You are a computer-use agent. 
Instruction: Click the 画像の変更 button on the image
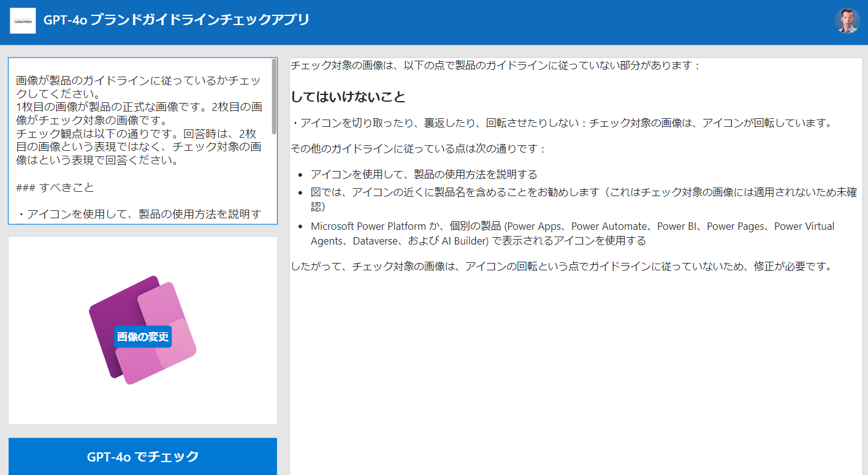tap(143, 336)
